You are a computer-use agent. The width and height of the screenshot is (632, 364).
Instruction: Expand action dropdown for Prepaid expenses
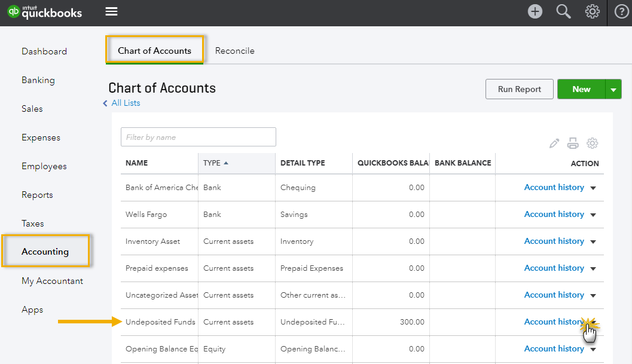[593, 268]
